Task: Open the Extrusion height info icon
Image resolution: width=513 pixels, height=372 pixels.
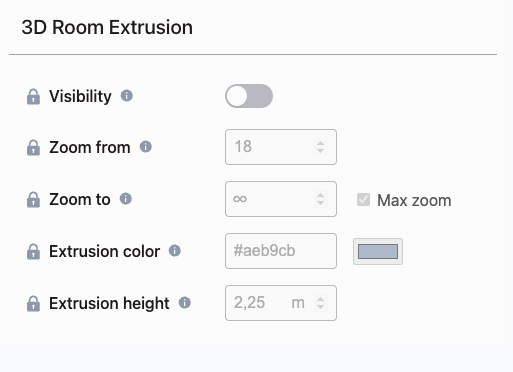Action: pyautogui.click(x=185, y=303)
